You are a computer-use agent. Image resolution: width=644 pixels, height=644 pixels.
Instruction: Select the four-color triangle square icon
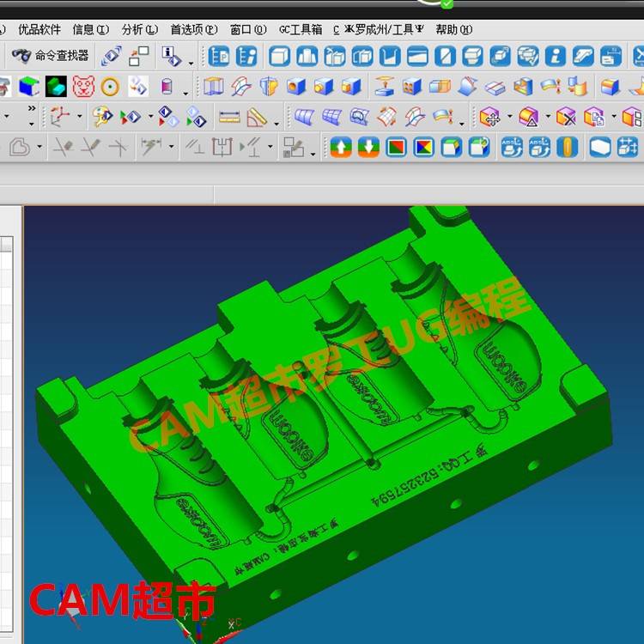pyautogui.click(x=423, y=147)
